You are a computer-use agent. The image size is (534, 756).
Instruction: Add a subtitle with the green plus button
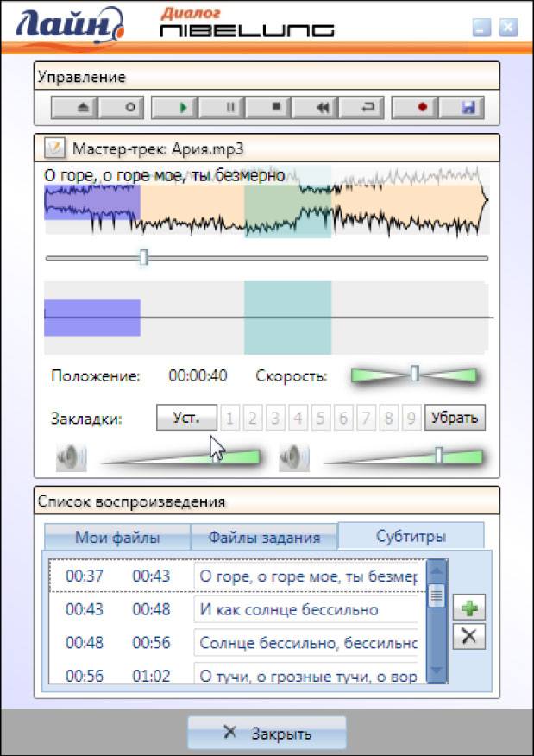[469, 607]
